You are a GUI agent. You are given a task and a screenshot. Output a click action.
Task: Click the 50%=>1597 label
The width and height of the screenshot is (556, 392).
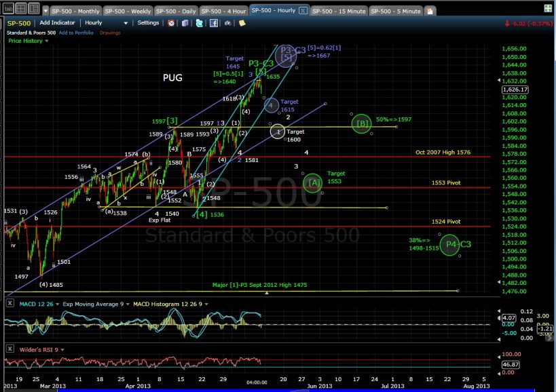[x=394, y=119]
